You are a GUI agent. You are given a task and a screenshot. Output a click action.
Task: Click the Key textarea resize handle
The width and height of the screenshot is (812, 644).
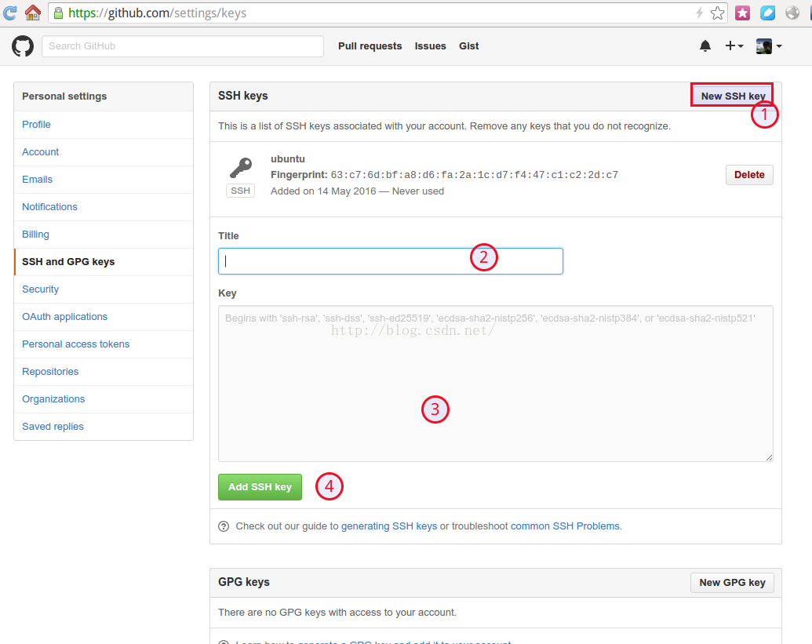click(769, 457)
